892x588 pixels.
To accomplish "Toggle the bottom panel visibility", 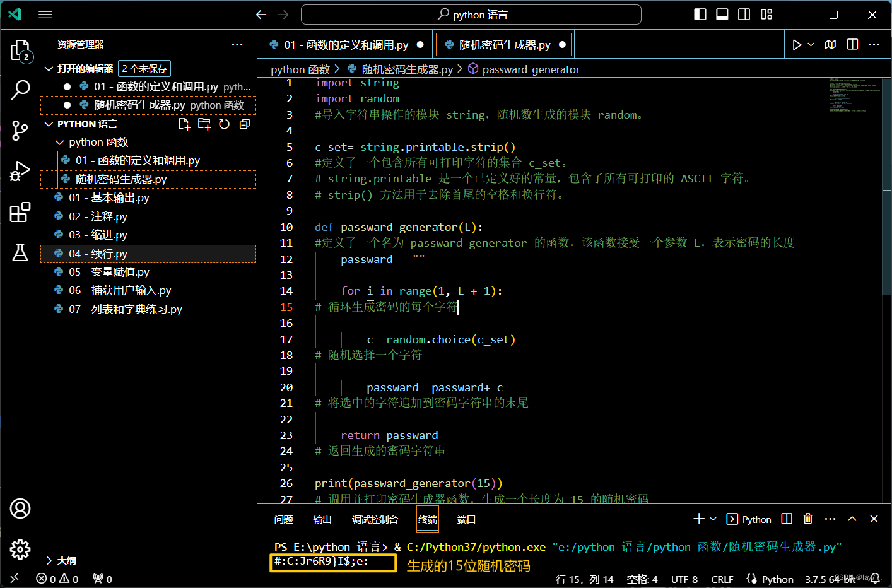I will tap(722, 14).
